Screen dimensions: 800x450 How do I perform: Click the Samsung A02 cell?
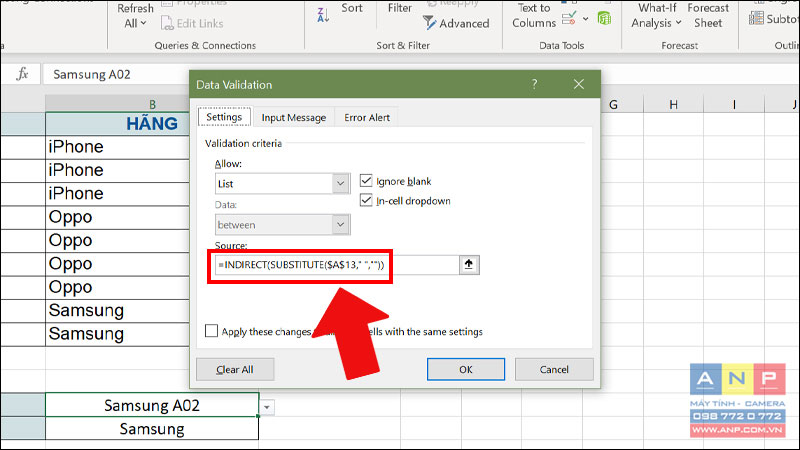coord(152,405)
